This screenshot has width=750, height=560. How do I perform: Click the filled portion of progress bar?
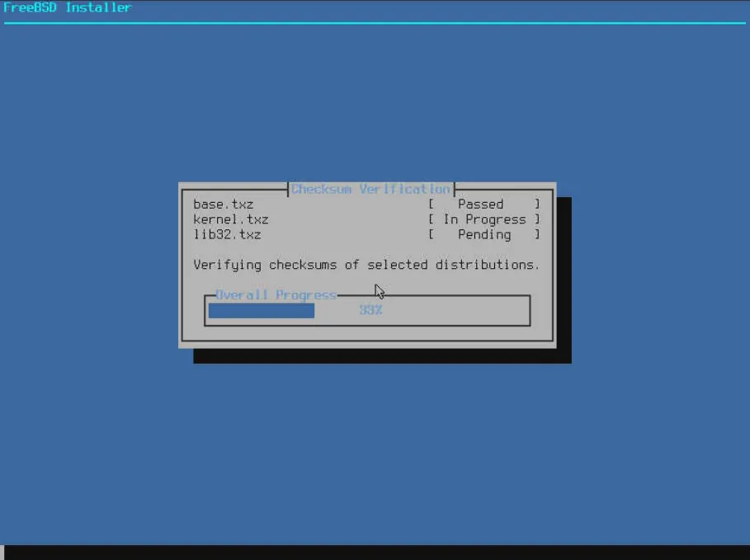click(x=261, y=311)
